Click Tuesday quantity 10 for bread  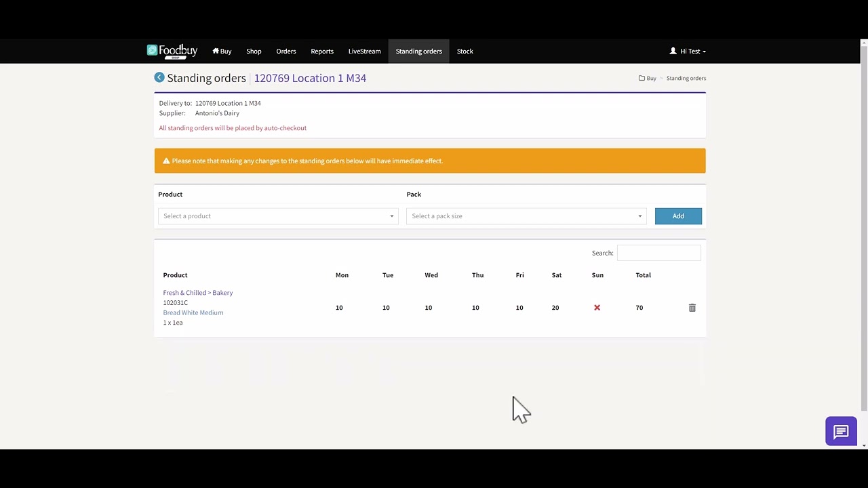coord(386,308)
